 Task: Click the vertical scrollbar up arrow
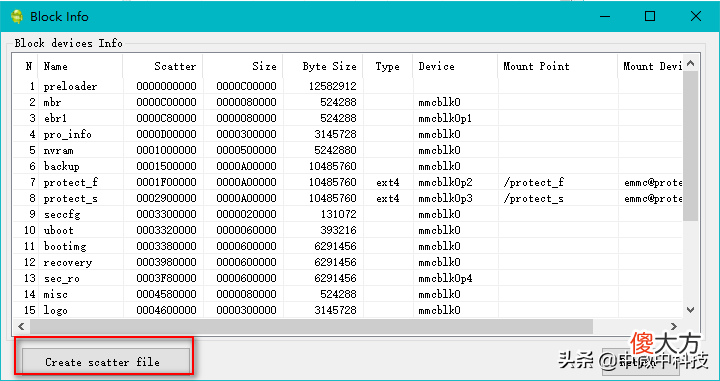pyautogui.click(x=691, y=64)
